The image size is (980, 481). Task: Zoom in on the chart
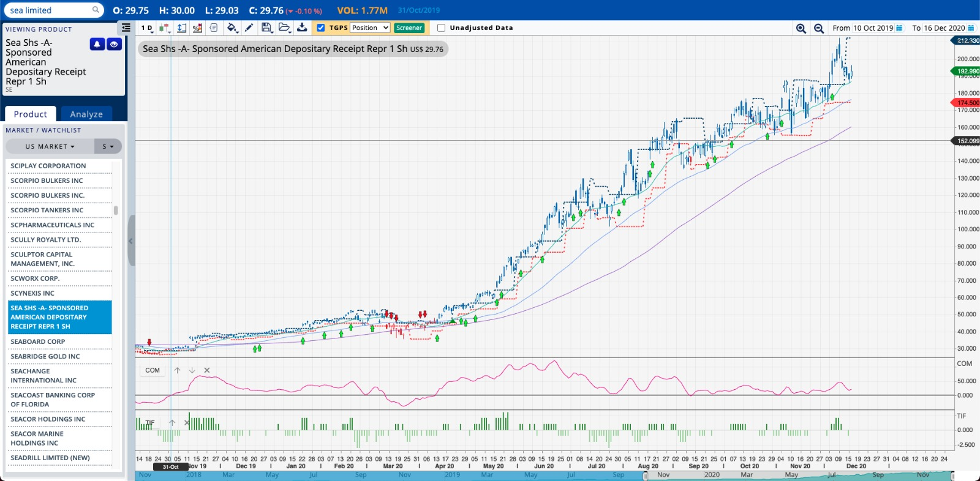coord(801,28)
